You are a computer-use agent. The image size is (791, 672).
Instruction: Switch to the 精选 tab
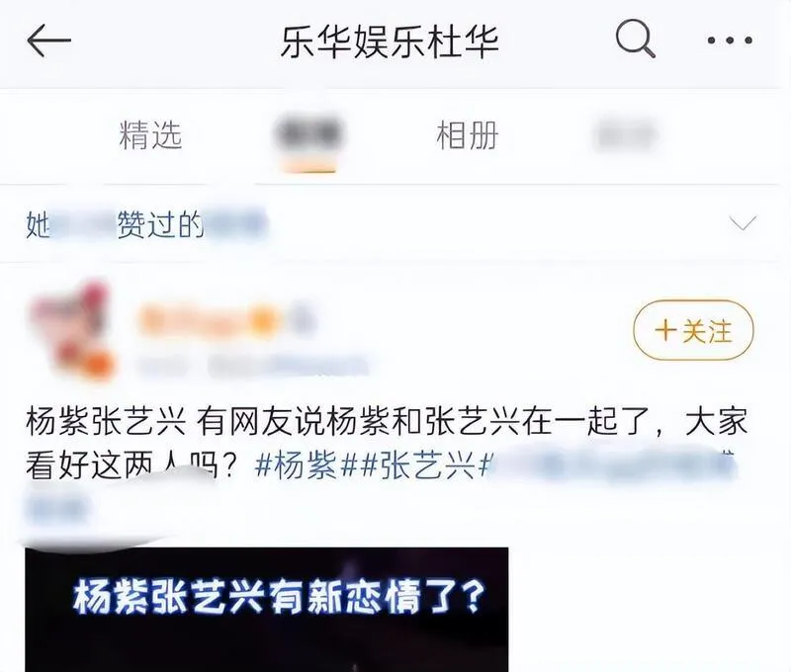pyautogui.click(x=150, y=135)
